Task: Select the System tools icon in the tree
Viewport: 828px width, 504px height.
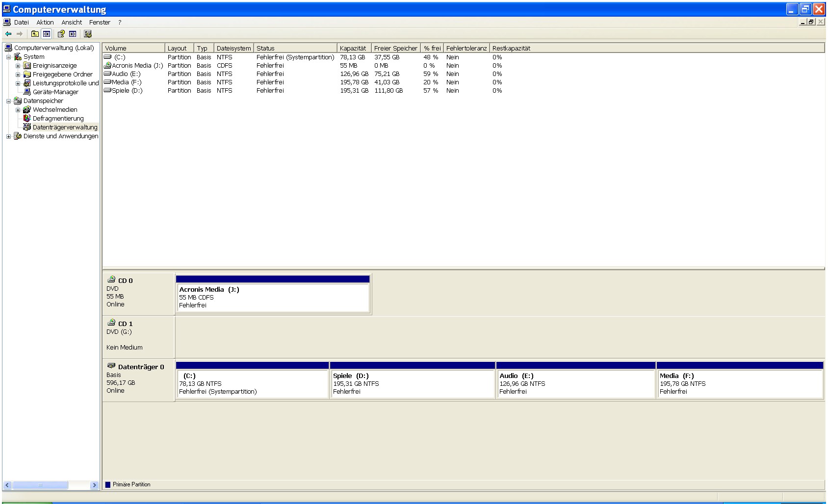Action: tap(18, 56)
